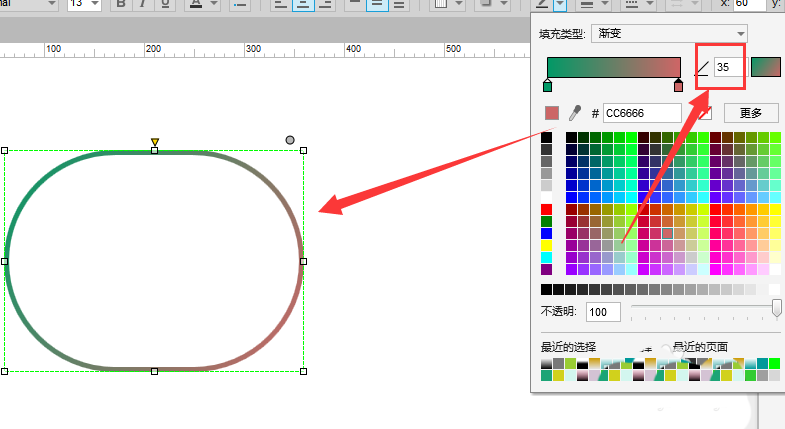Image resolution: width=785 pixels, height=429 pixels.
Task: Toggle italic text formatting
Action: tap(143, 5)
